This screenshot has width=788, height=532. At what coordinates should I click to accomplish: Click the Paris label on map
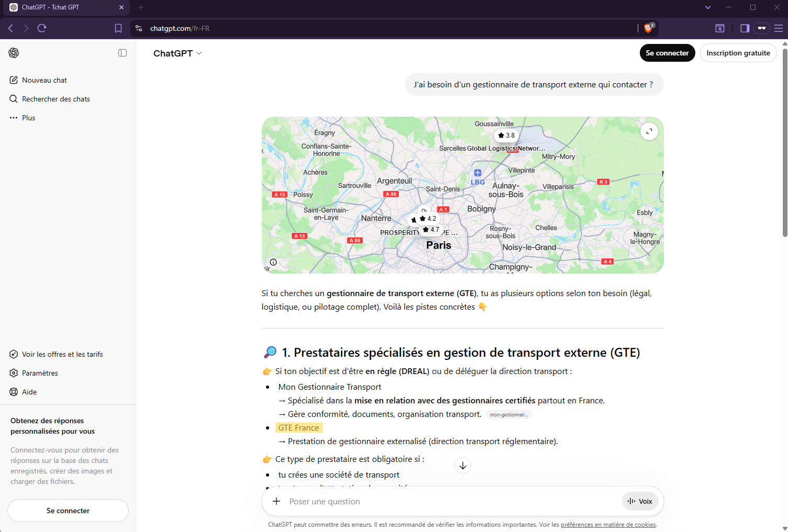[439, 245]
